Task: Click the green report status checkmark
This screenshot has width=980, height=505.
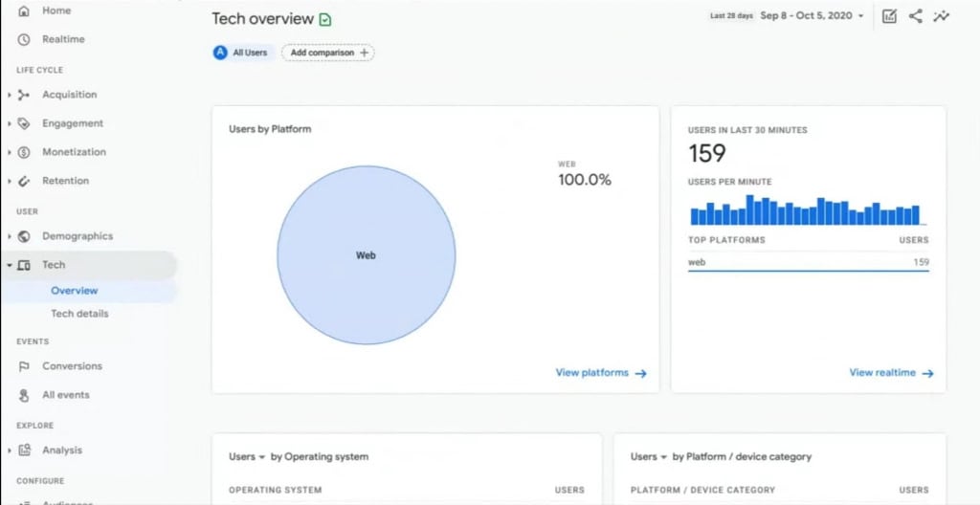Action: pos(325,19)
